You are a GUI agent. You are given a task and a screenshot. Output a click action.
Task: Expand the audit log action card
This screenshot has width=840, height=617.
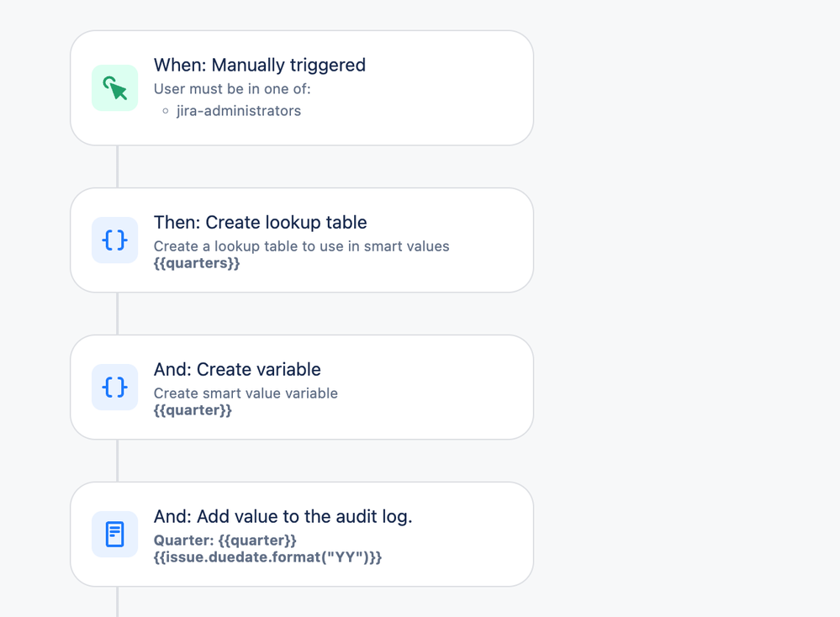302,534
